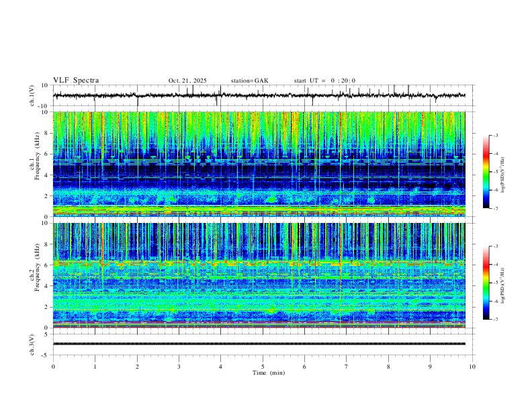Click the log(PSD) label beside ch.1 colorbar
This screenshot has height=411, width=532.
[502, 175]
